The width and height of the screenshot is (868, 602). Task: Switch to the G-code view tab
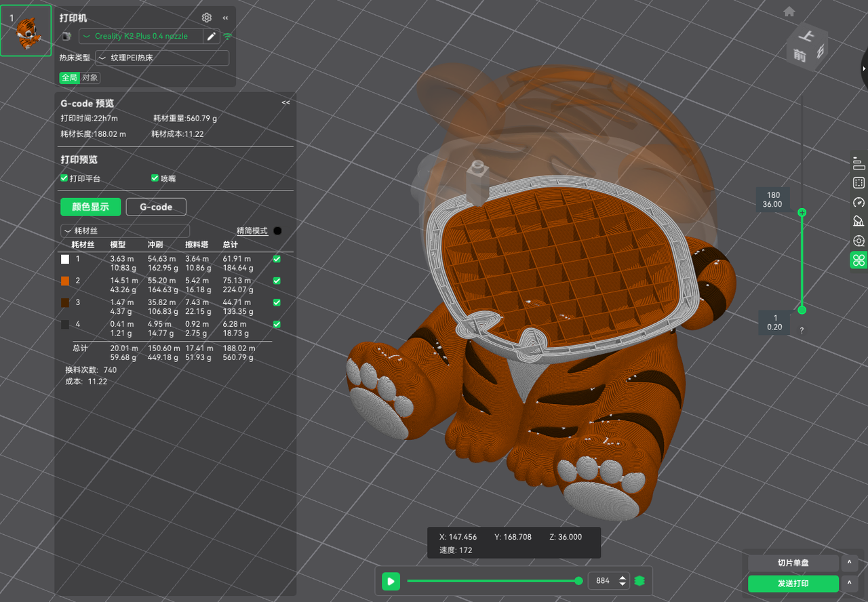pos(155,207)
